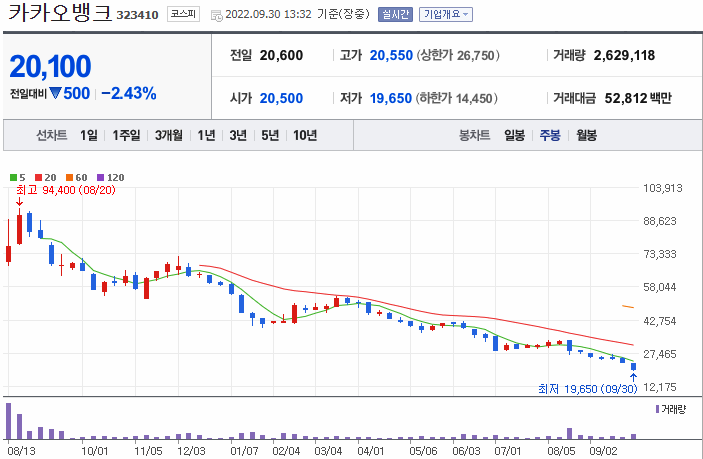This screenshot has height=459, width=703.
Task: Click the 전일 value 20,600
Action: [x=281, y=55]
